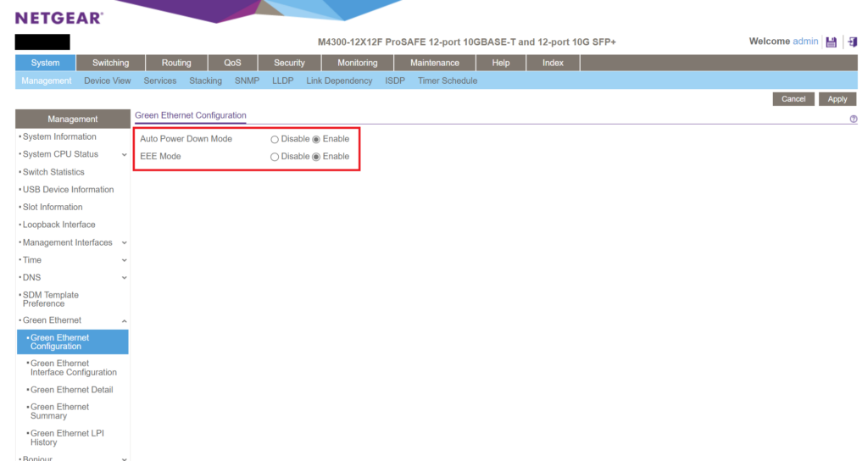Click the NETGEAR logo
The width and height of the screenshot is (868, 461).
[59, 18]
